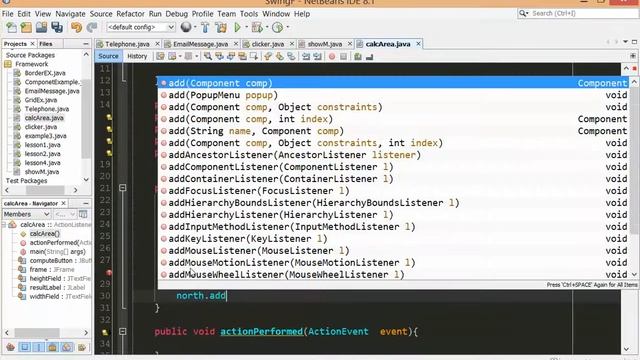640x360 pixels.
Task: Click the Redo toolbar icon
Action: click(92, 27)
